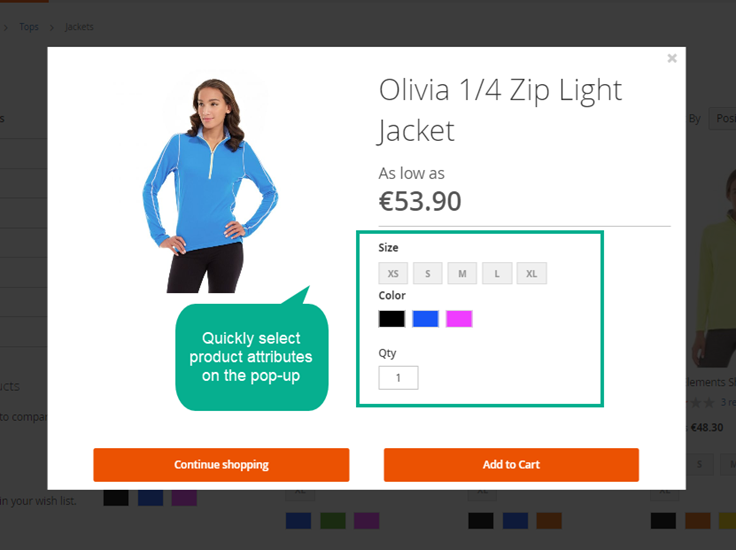Click the Olivia 1/4 Zip Light Jacket title

500,110
